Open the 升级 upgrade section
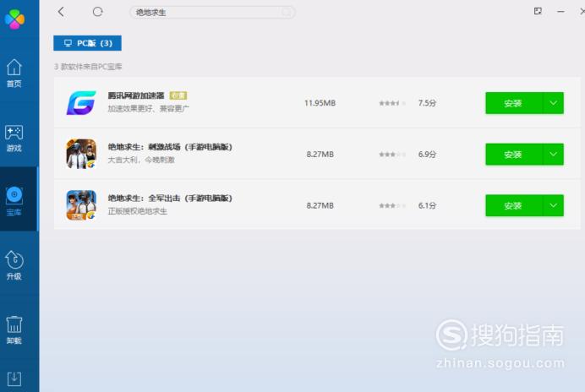 (x=14, y=265)
